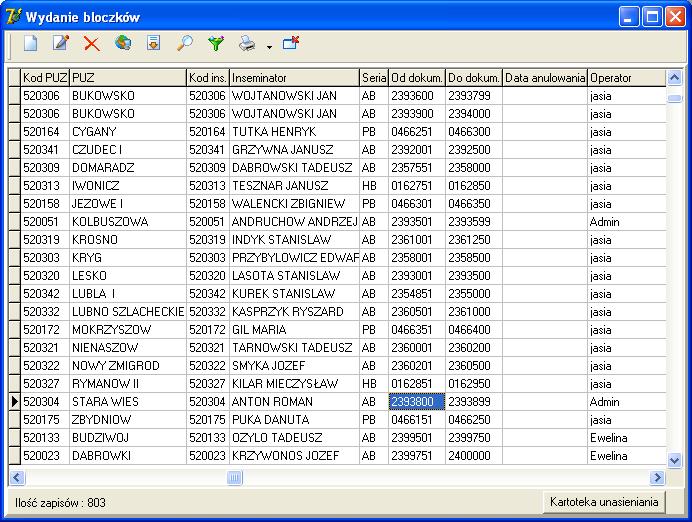Select LUBNO SZLACHECKIE cell
The height and width of the screenshot is (522, 692).
coord(128,312)
